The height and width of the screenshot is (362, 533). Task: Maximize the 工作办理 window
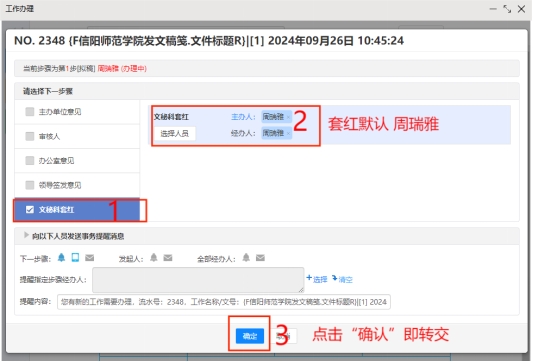(507, 9)
